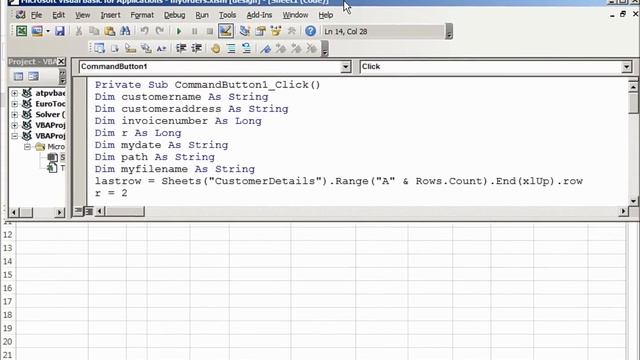Open the Edit menu
640x360 pixels.
coord(58,15)
